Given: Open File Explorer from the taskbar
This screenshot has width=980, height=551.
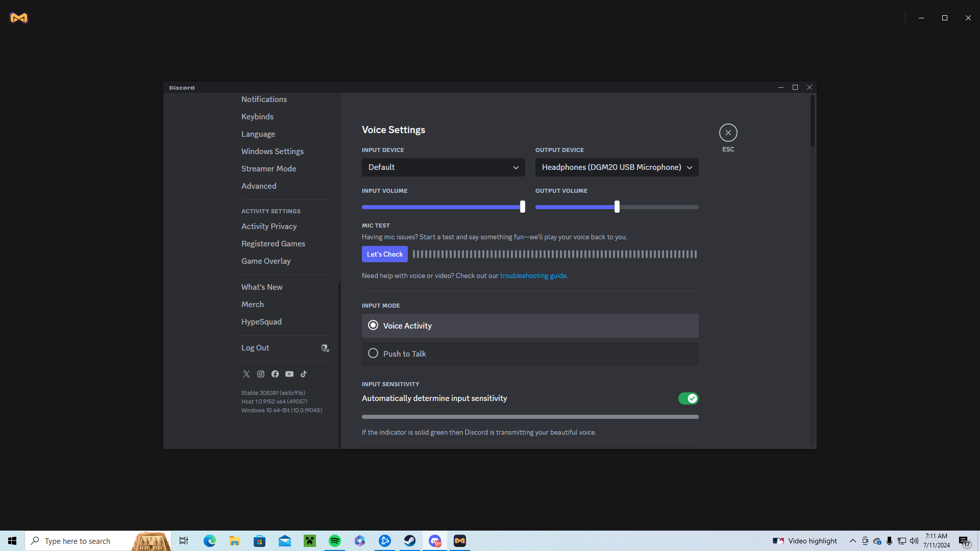Looking at the screenshot, I should point(235,541).
